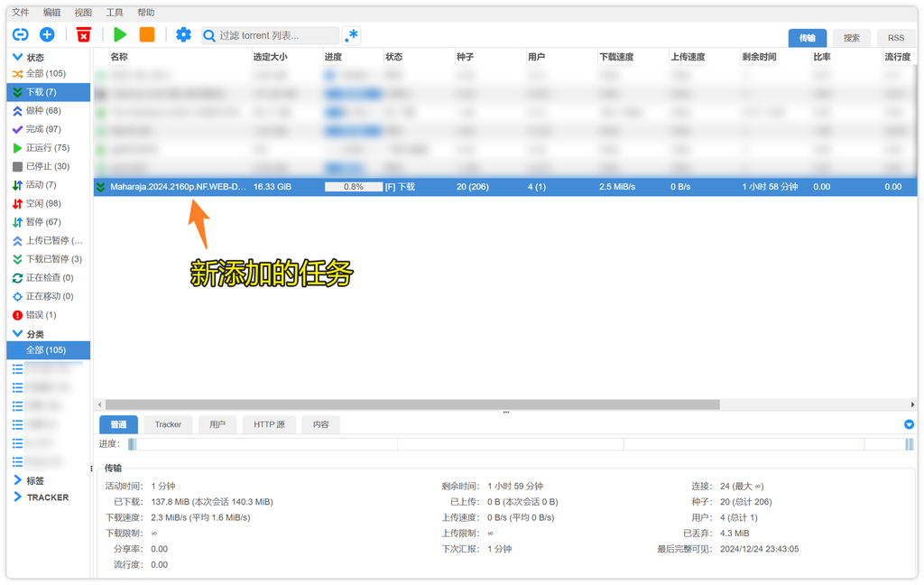Open options via the blue gear icon
Screen dimensions: 924x585
click(x=183, y=34)
